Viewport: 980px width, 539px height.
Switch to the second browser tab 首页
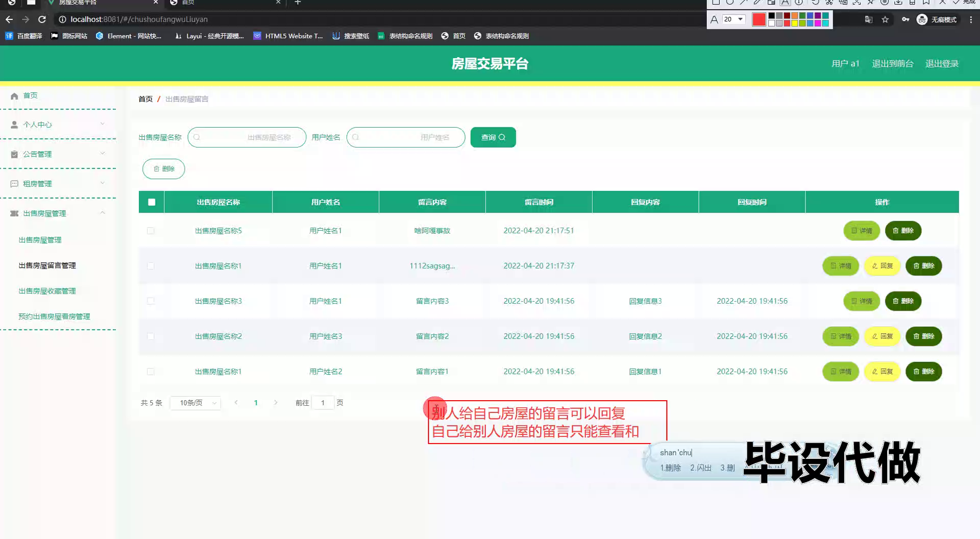[225, 3]
